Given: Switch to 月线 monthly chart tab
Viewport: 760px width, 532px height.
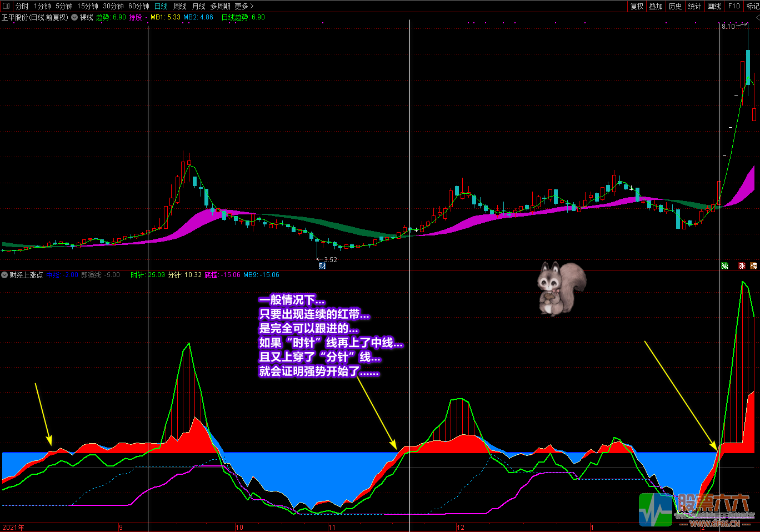Looking at the screenshot, I should (198, 6).
